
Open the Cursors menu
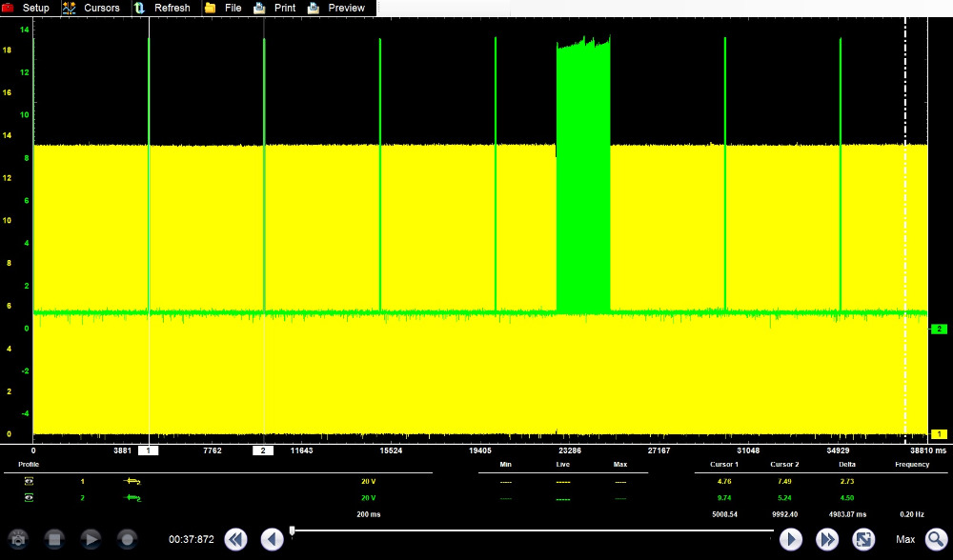click(x=102, y=8)
